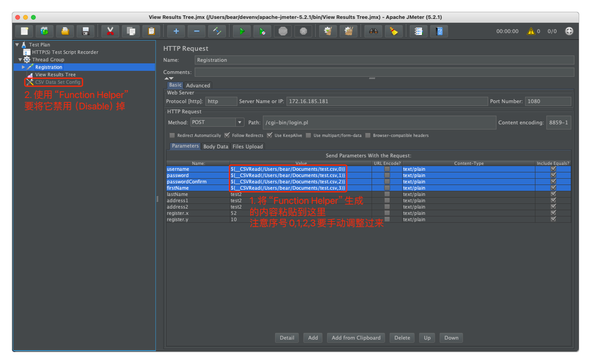
Task: Open the Templates toolbar icon
Action: pos(44,31)
